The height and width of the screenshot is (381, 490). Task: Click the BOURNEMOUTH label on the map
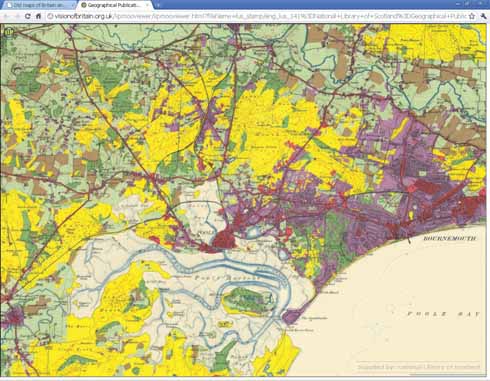tap(449, 239)
